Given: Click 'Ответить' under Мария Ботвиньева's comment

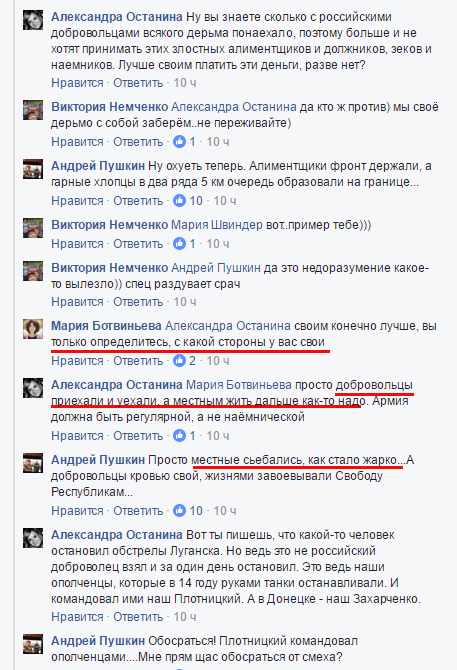Looking at the screenshot, I should pos(138,361).
